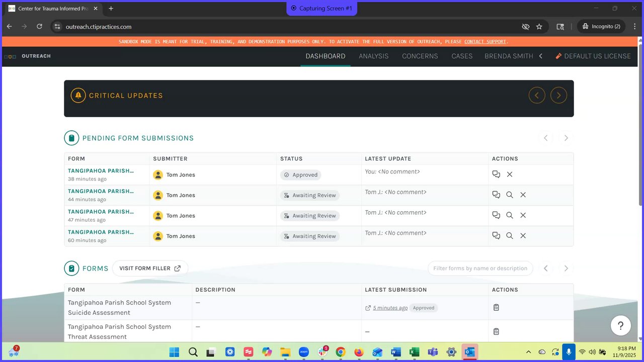Review the 44 minutes ago submission magnifier icon
This screenshot has width=644, height=362.
coord(510,195)
